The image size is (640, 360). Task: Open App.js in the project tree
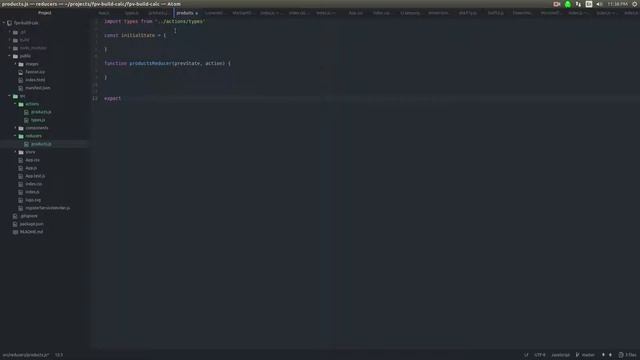[31, 168]
